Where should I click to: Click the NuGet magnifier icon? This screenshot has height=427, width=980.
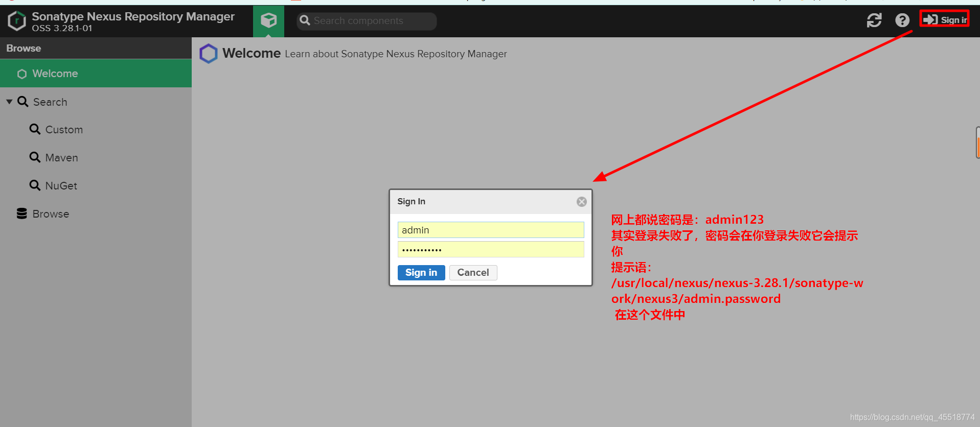tap(35, 185)
